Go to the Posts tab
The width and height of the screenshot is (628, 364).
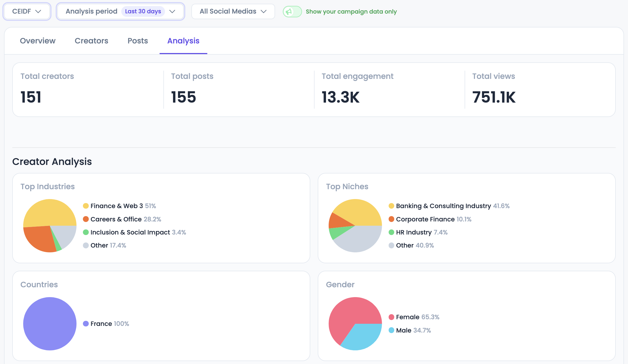point(138,41)
